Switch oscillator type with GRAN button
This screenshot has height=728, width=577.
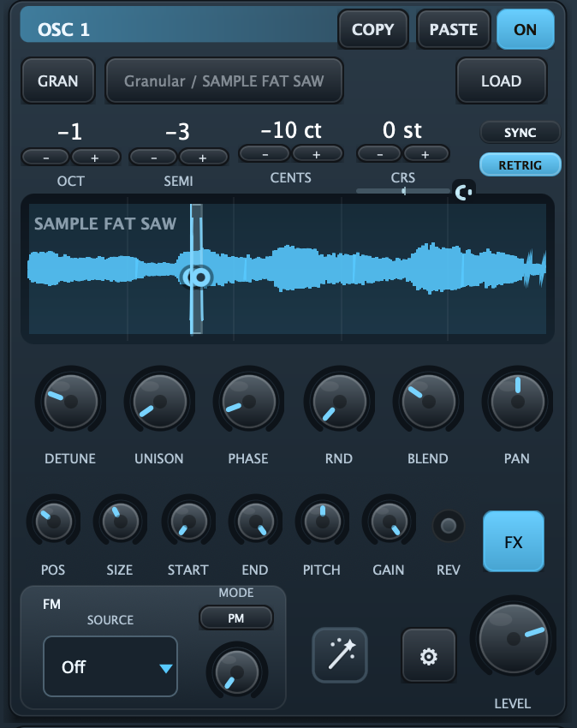click(x=58, y=81)
